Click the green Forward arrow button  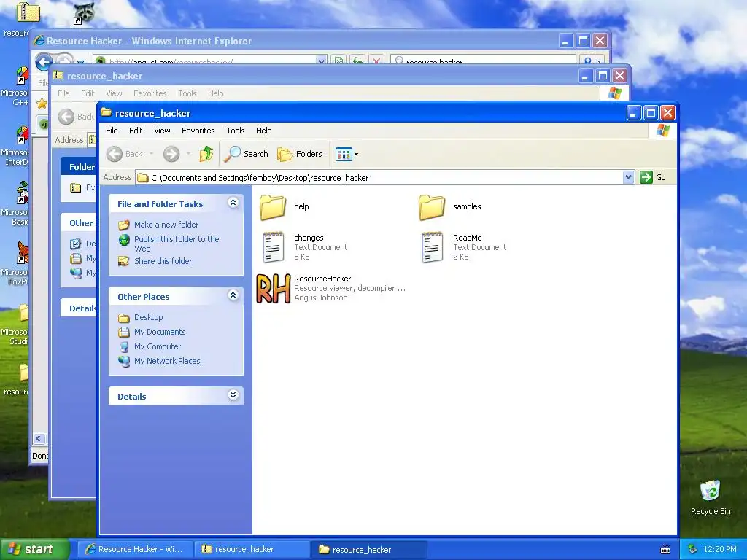(171, 154)
